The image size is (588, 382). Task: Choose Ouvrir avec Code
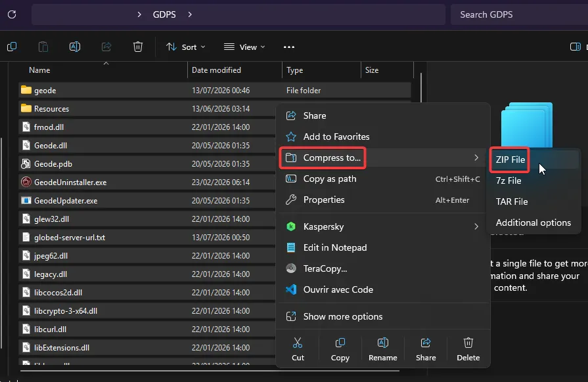point(383,289)
